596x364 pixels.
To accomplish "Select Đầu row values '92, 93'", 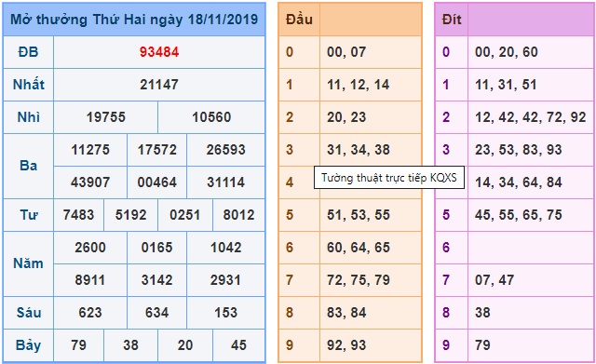I will 346,345.
